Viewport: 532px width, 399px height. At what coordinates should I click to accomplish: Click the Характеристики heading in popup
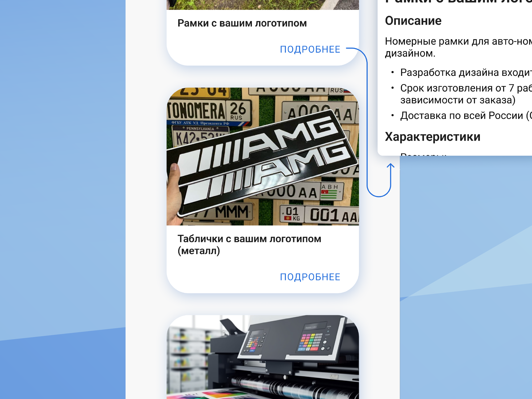(x=433, y=137)
